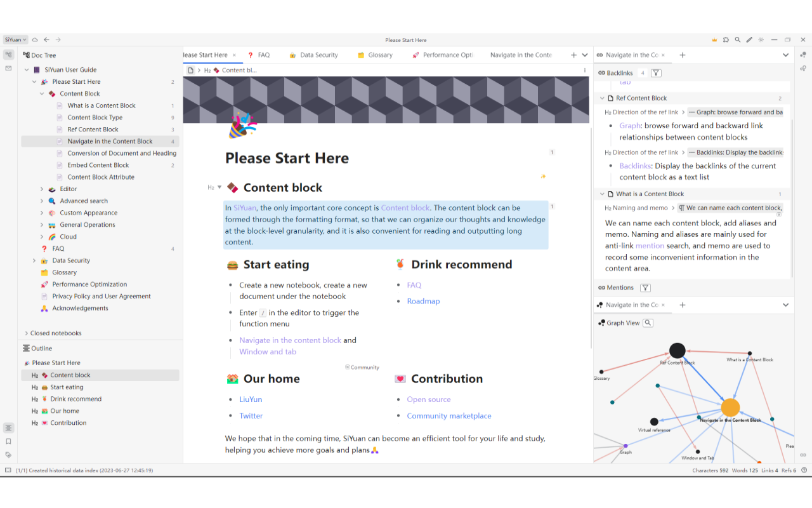Close the Please Start Here tab
This screenshot has width=812, height=508.
tap(234, 55)
